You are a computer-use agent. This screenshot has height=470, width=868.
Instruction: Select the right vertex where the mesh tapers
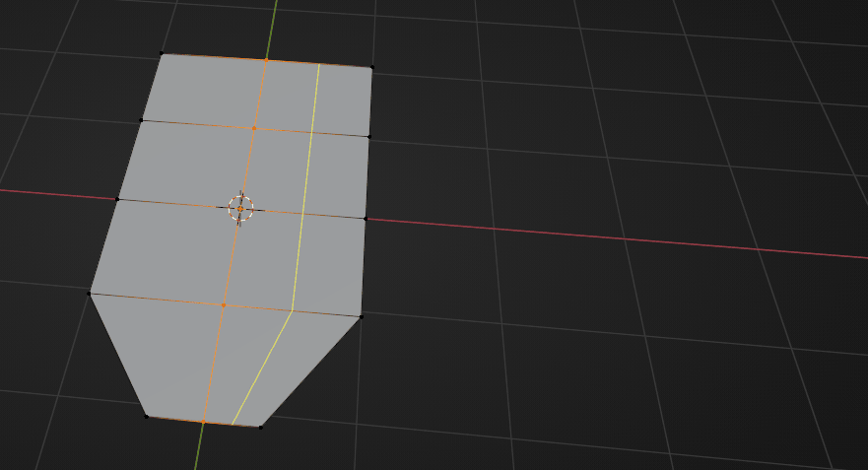tap(361, 316)
